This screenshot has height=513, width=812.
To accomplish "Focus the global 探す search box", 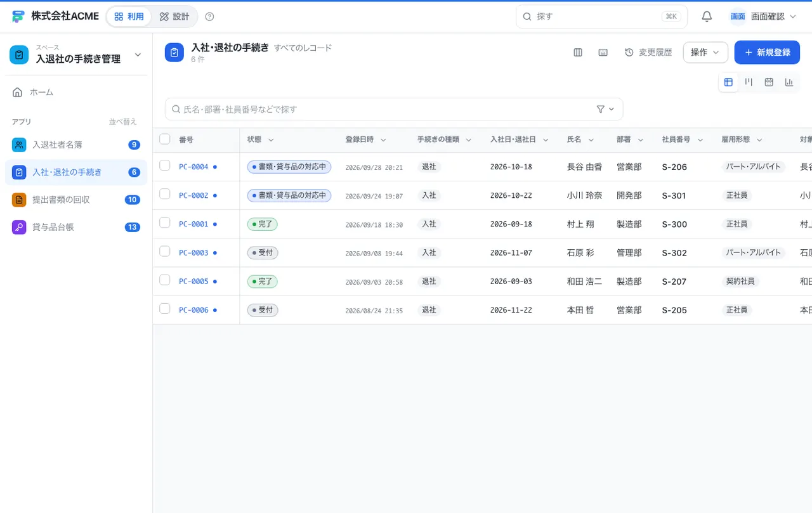I will tap(601, 16).
